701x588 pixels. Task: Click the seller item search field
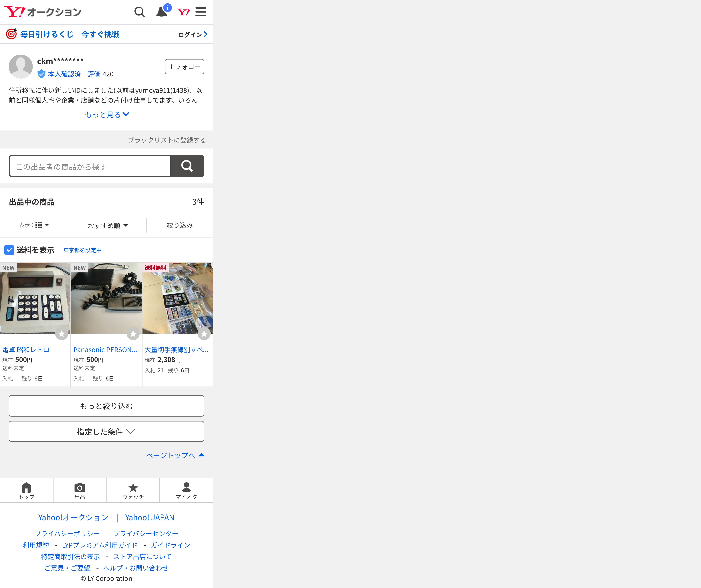[90, 166]
